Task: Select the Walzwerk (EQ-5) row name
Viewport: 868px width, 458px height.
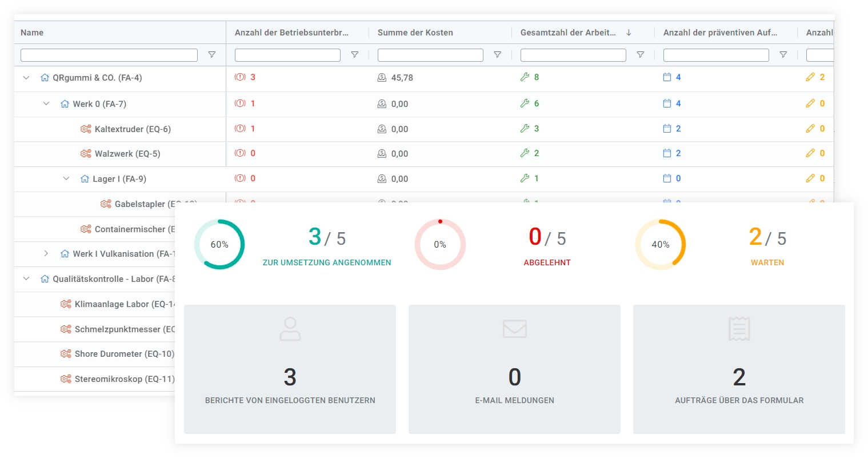Action: (x=127, y=154)
